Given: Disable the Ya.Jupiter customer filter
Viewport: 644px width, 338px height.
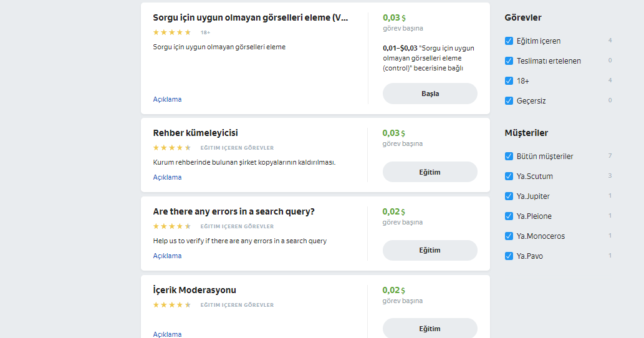Looking at the screenshot, I should pos(509,196).
